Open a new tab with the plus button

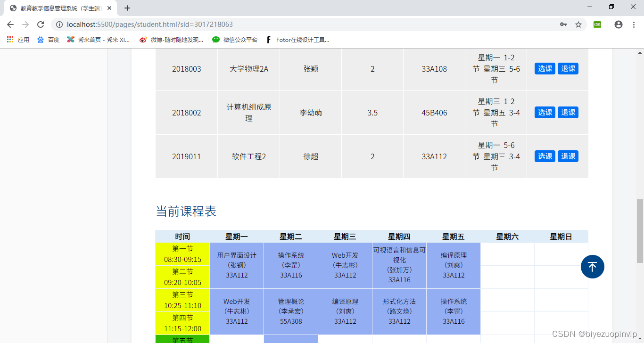point(127,8)
